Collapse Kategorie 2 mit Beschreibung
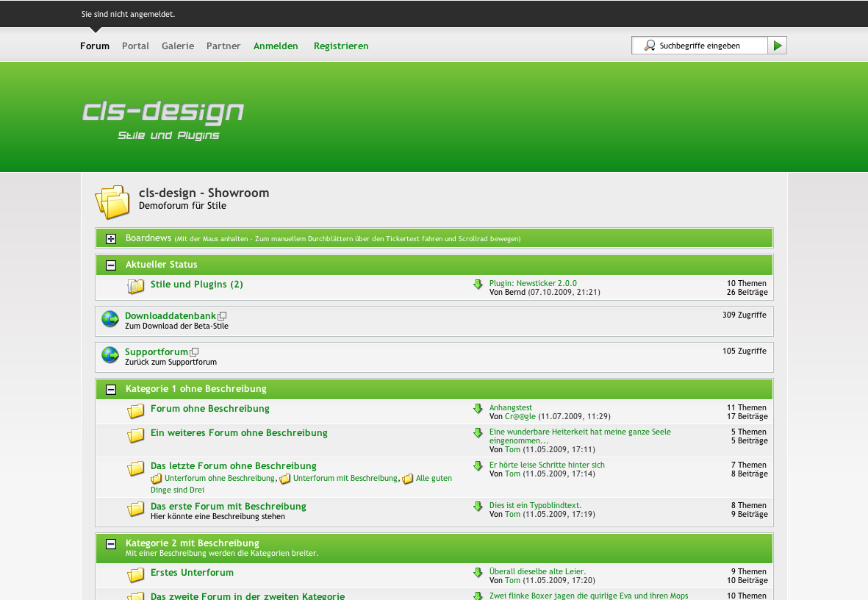 [111, 544]
